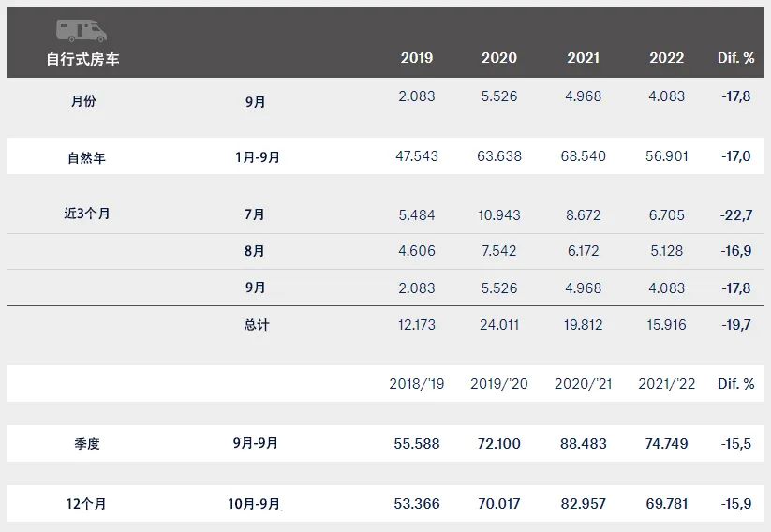This screenshot has width=771, height=532.
Task: Select the 自行式房车 header title
Action: click(82, 59)
